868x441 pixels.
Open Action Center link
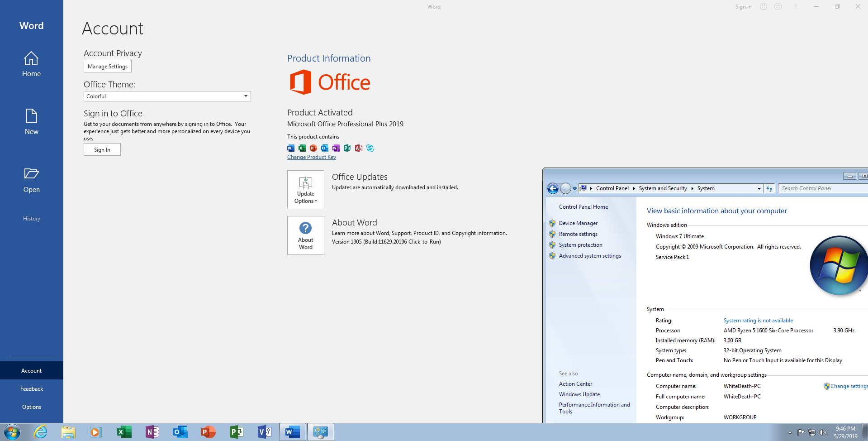pos(575,384)
